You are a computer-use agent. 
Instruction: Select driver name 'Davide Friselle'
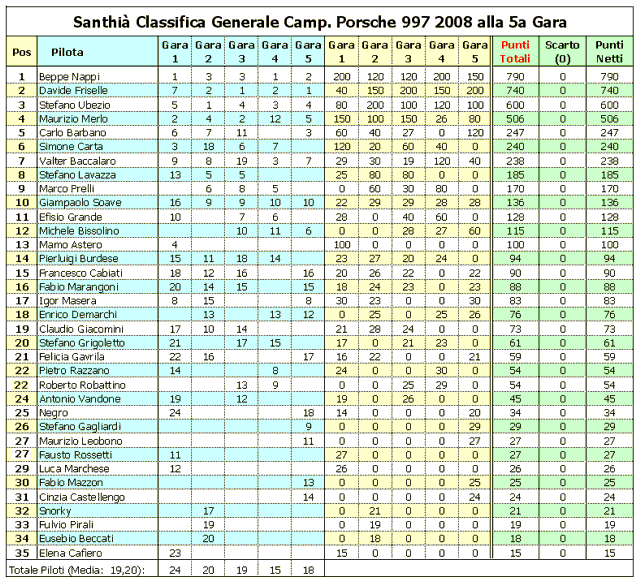73,91
